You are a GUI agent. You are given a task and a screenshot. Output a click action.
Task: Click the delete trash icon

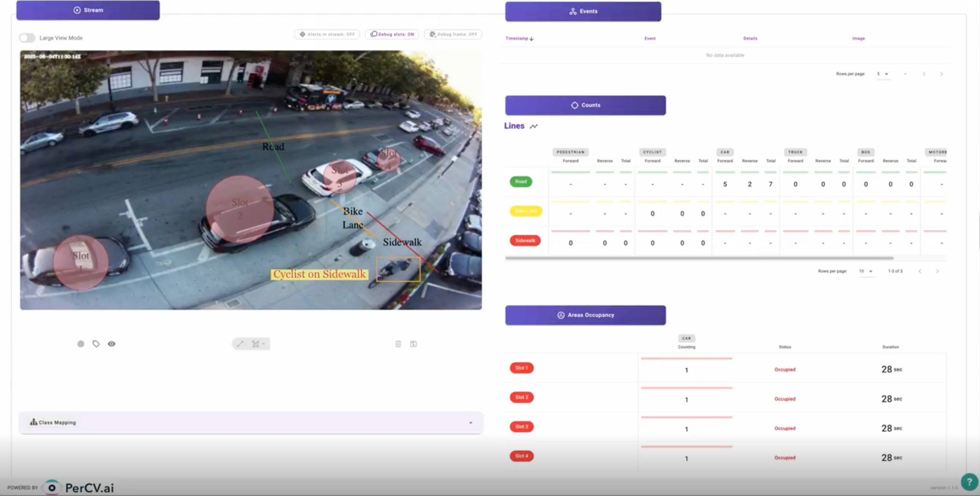[x=398, y=344]
